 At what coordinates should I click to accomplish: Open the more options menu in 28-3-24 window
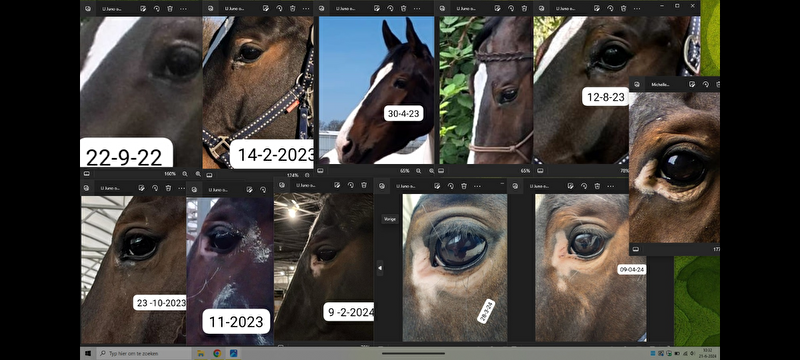pos(477,186)
